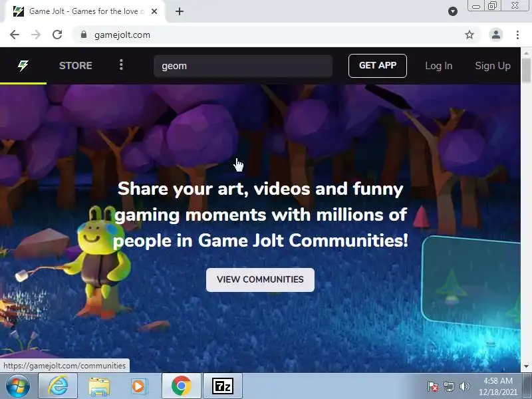Click the browser forward arrow

point(36,35)
